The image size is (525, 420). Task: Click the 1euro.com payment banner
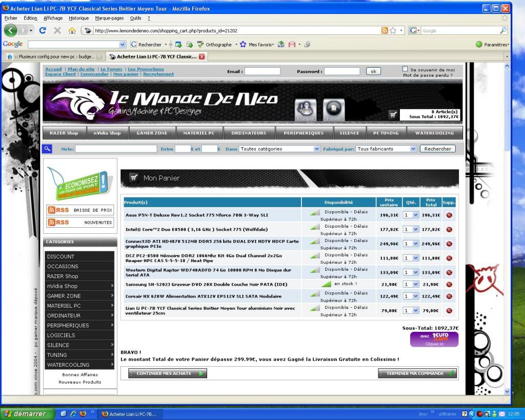click(x=434, y=339)
